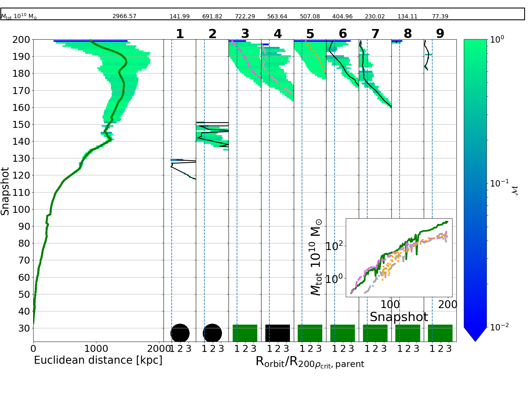Click the mass value 722.29
This screenshot has height=393, width=532.
pos(245,16)
